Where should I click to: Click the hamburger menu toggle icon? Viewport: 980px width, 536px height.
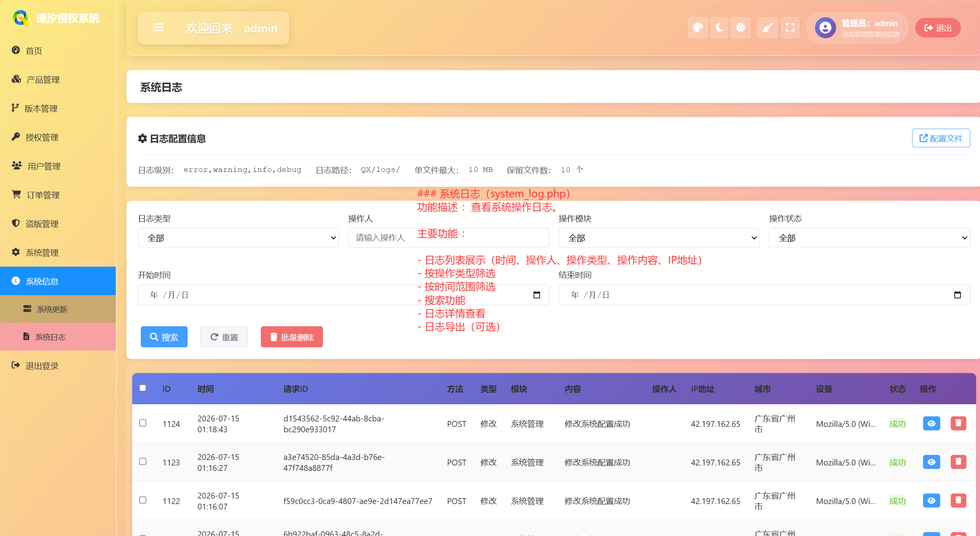coord(159,28)
